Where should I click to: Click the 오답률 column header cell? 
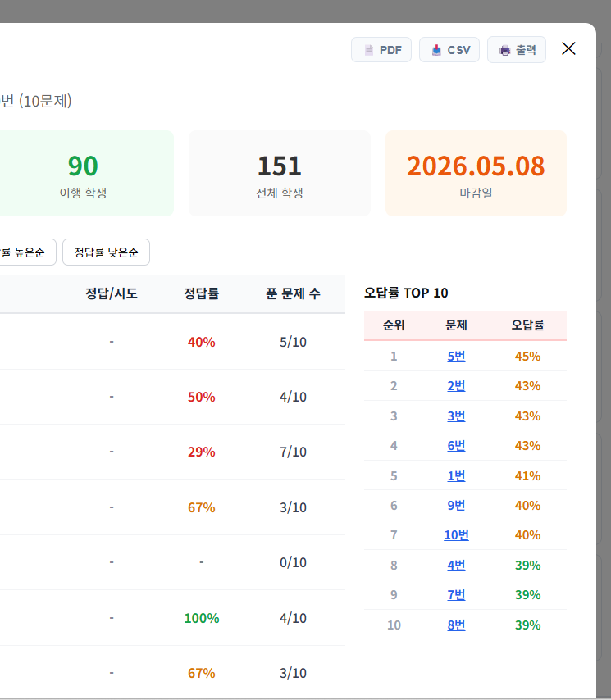pyautogui.click(x=527, y=325)
